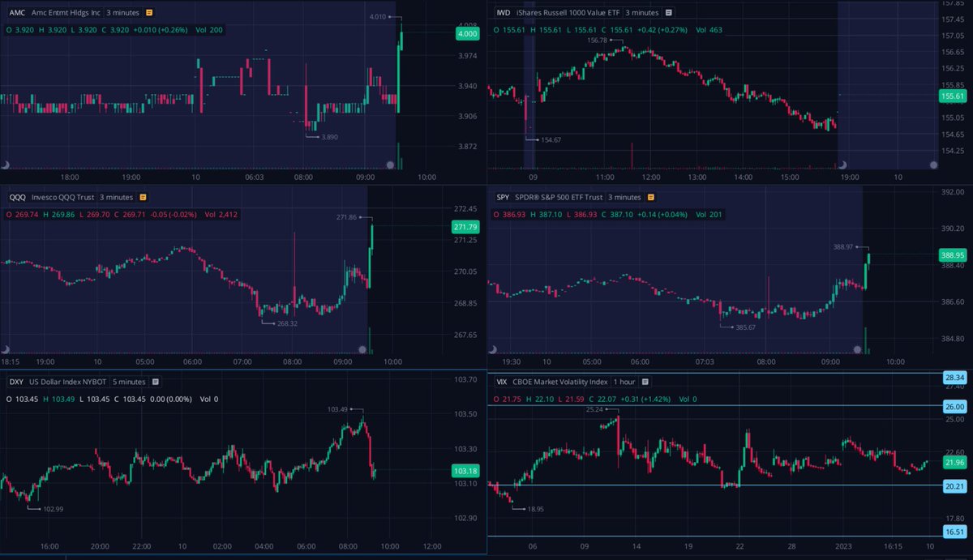Click the DXY low marker 102.99
The image size is (973, 560).
[54, 509]
